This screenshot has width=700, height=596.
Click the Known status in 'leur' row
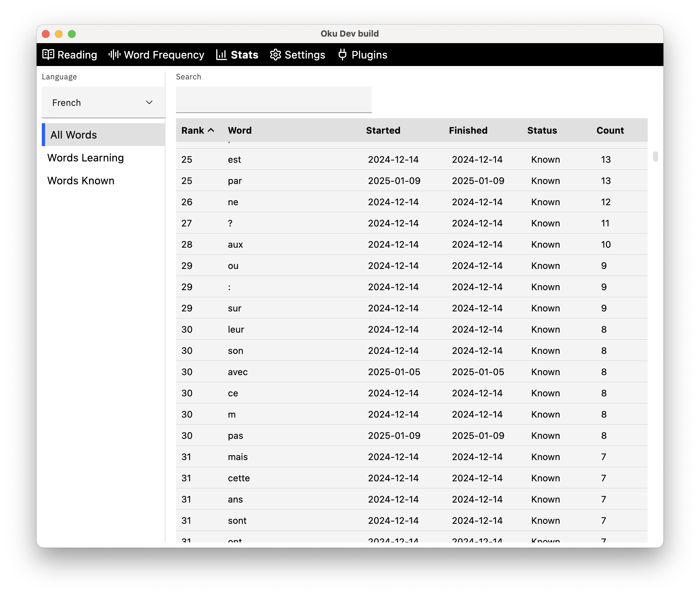tap(546, 329)
